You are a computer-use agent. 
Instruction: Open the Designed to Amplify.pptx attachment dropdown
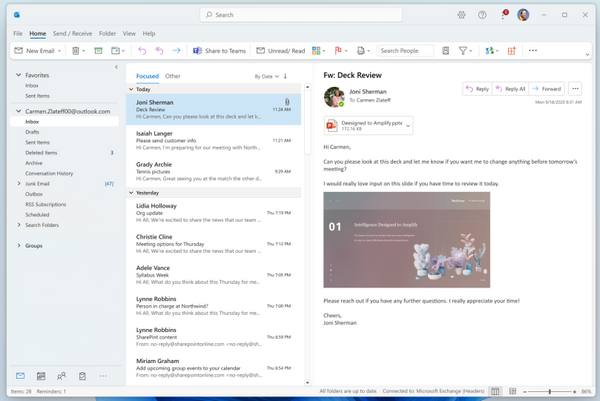[x=408, y=126]
